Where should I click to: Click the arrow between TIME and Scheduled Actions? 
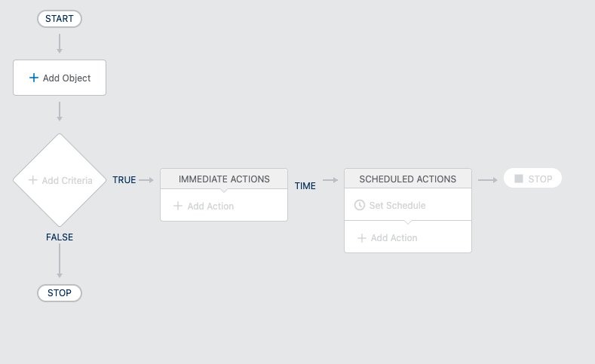coord(330,180)
